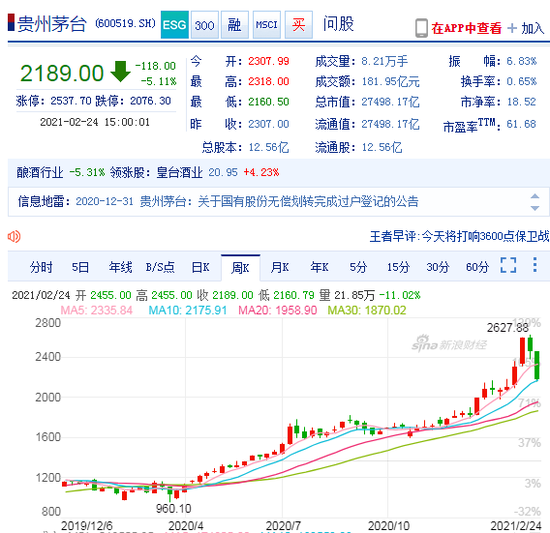Screen dimensions: 550x533
Task: Open the 贵州茅台 announcement about 国有股份无偿划转
Action: point(279,202)
